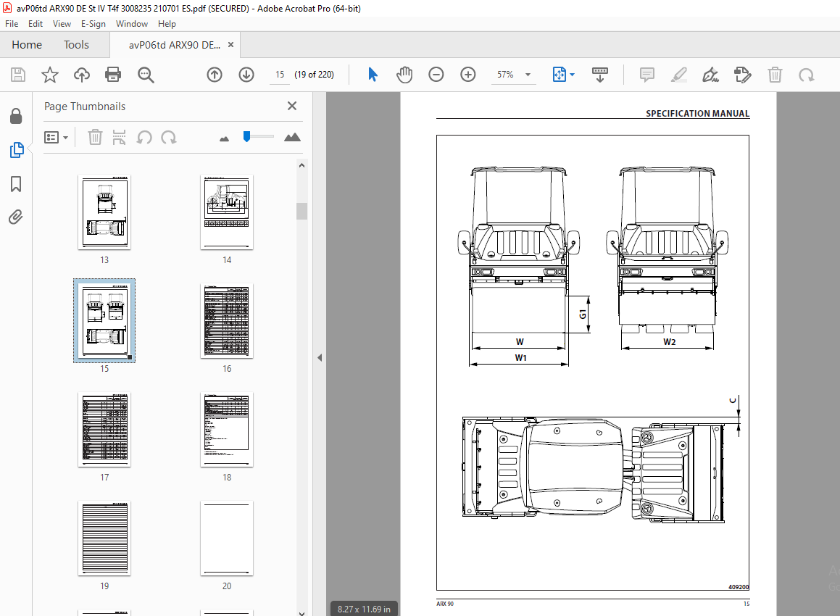840x616 pixels.
Task: Click the thumbnails scrollbar handle
Action: [302, 211]
